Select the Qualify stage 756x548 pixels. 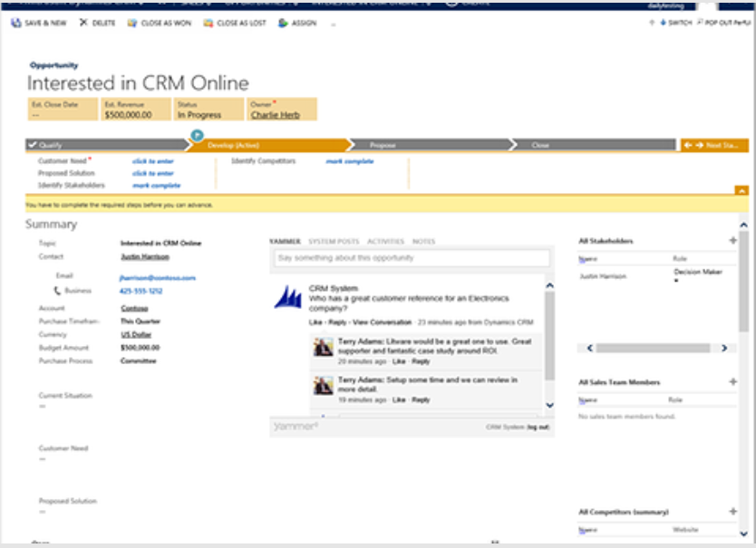click(106, 145)
